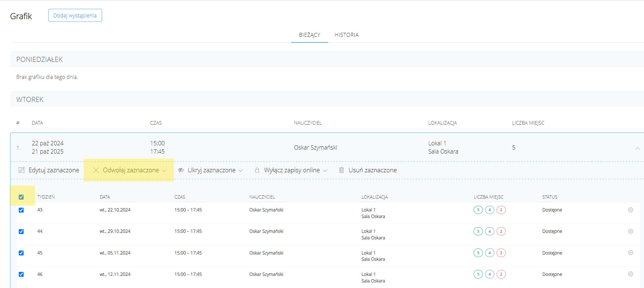
Task: Toggle the select-all checkbox in table header
Action: point(21,197)
